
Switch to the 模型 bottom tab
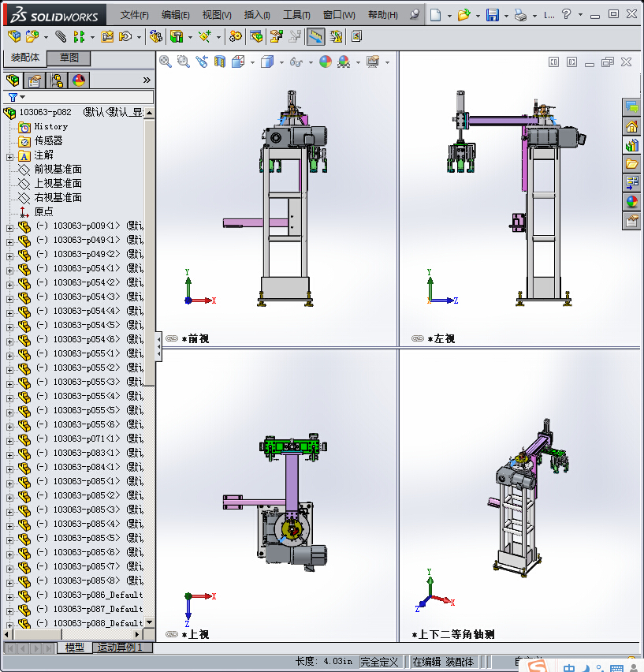(75, 647)
